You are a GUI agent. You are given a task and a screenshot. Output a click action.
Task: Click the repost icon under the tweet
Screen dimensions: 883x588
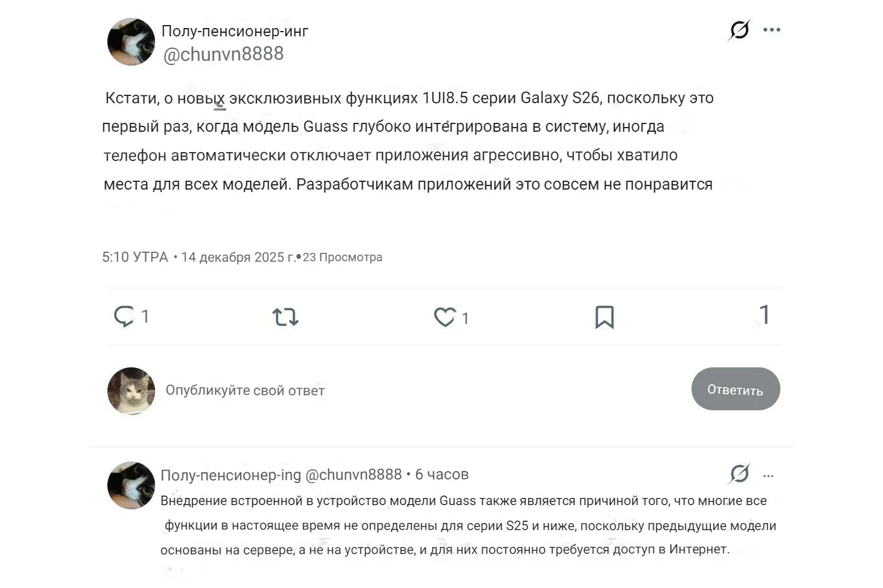pyautogui.click(x=285, y=317)
